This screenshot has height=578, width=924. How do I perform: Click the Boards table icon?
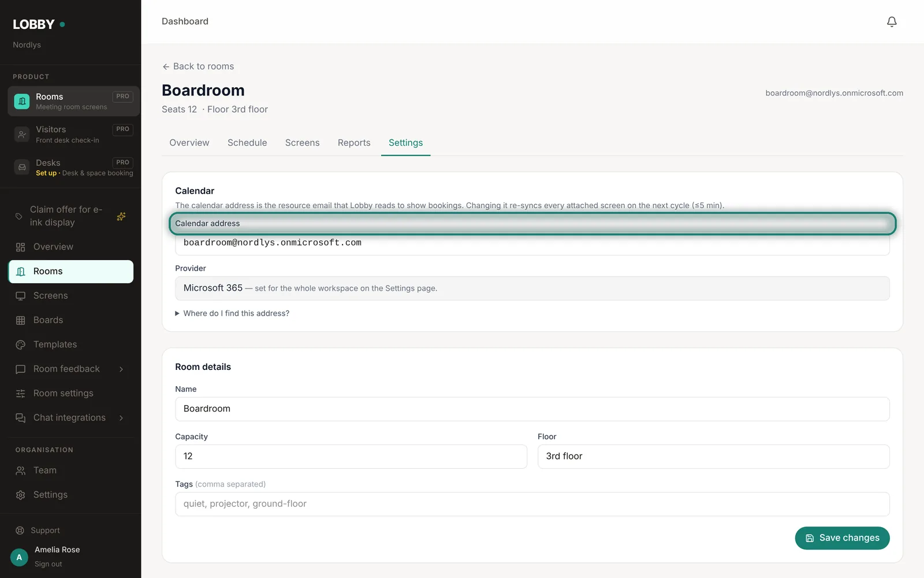point(21,320)
